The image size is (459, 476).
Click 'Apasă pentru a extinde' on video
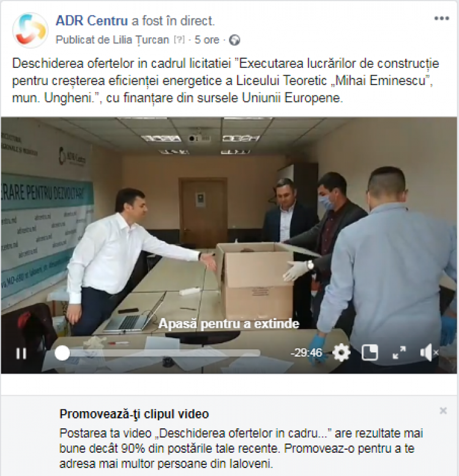coord(229,324)
